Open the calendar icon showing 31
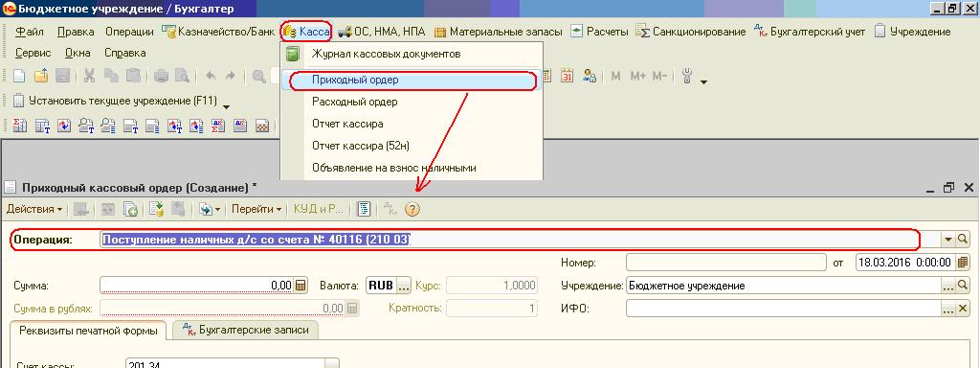 click(x=567, y=76)
